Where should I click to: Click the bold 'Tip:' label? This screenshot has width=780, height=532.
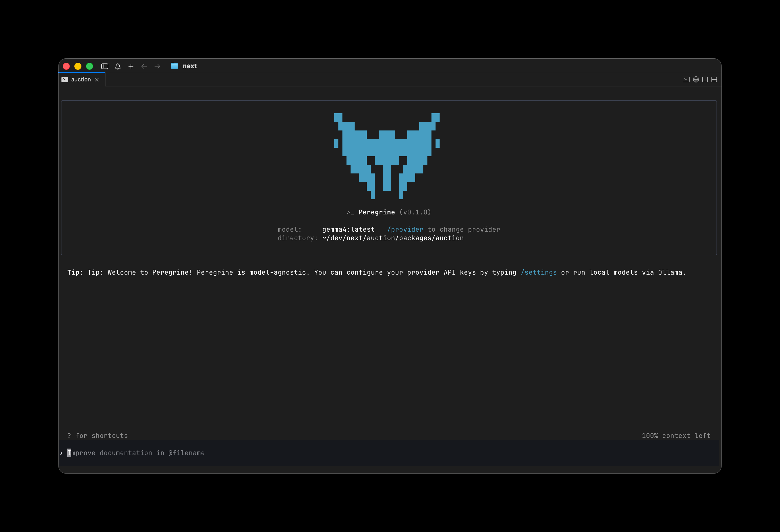[x=75, y=272]
